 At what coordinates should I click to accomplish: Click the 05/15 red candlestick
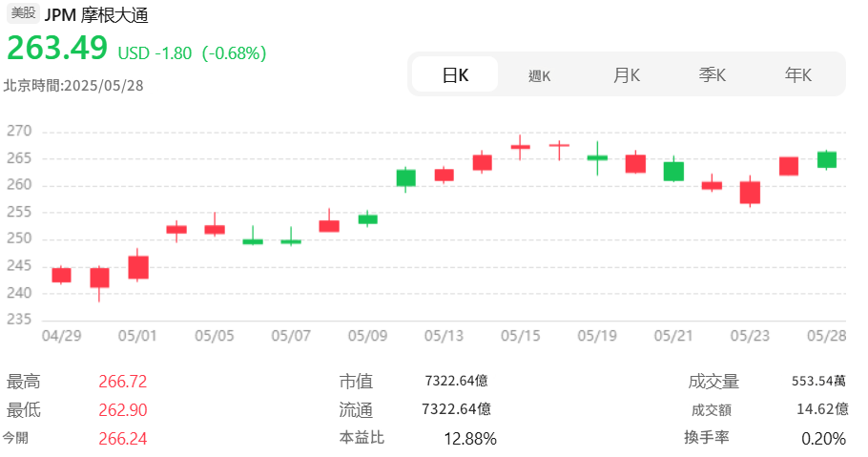(x=521, y=147)
